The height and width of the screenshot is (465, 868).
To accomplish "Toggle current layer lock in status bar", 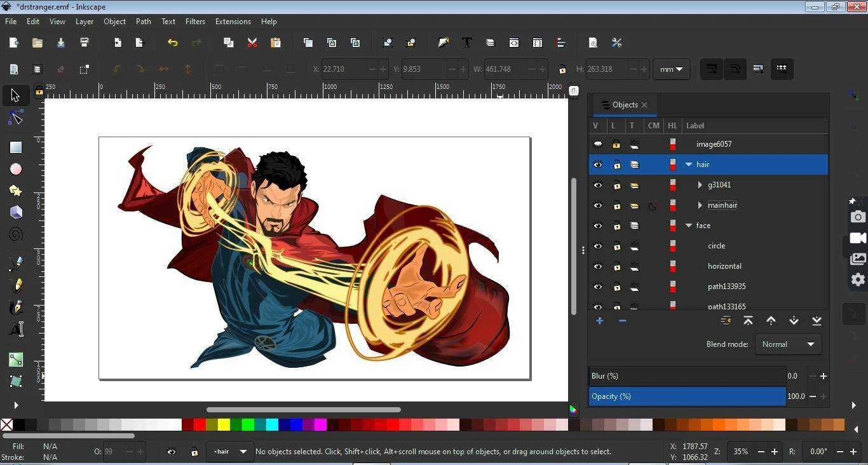I will coord(194,452).
